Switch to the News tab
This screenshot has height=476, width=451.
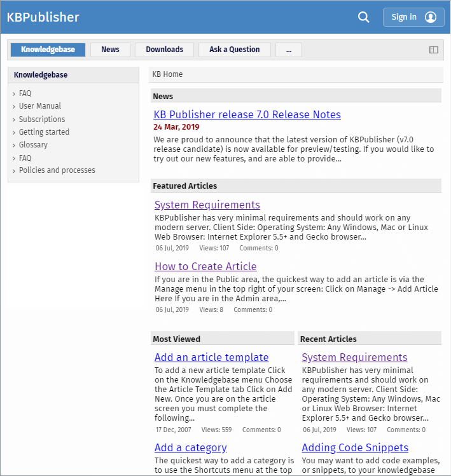(x=110, y=50)
